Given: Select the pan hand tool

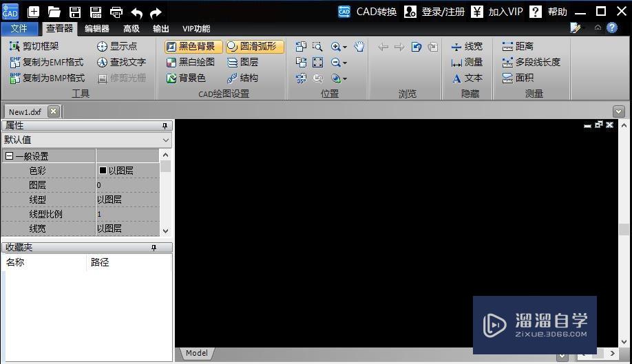Looking at the screenshot, I should 359,46.
